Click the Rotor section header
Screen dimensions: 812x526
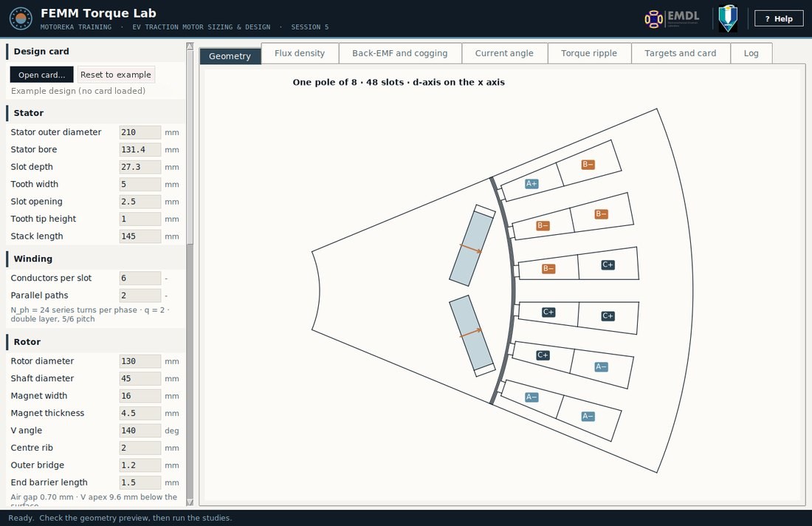coord(96,342)
